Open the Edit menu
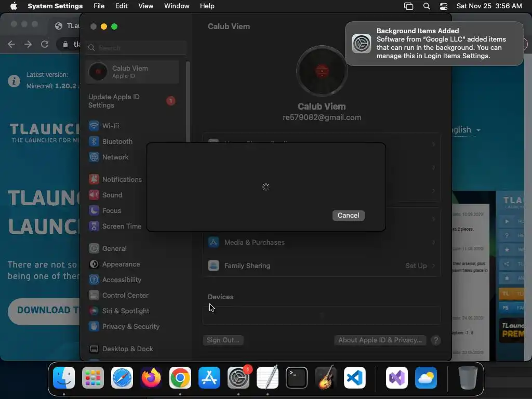 (x=121, y=6)
